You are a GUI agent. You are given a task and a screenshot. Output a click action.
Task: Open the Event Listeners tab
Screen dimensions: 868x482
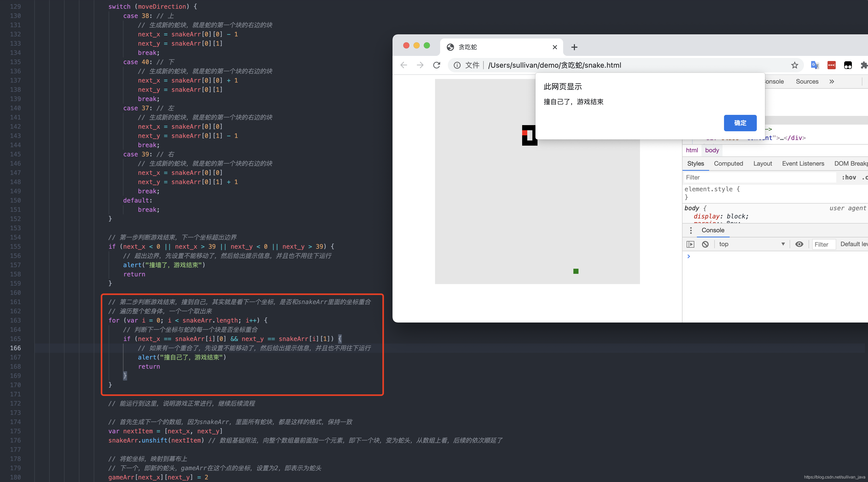pyautogui.click(x=803, y=164)
